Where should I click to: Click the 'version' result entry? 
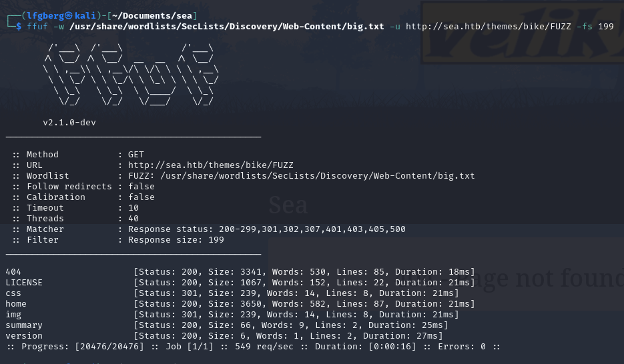pyautogui.click(x=24, y=336)
